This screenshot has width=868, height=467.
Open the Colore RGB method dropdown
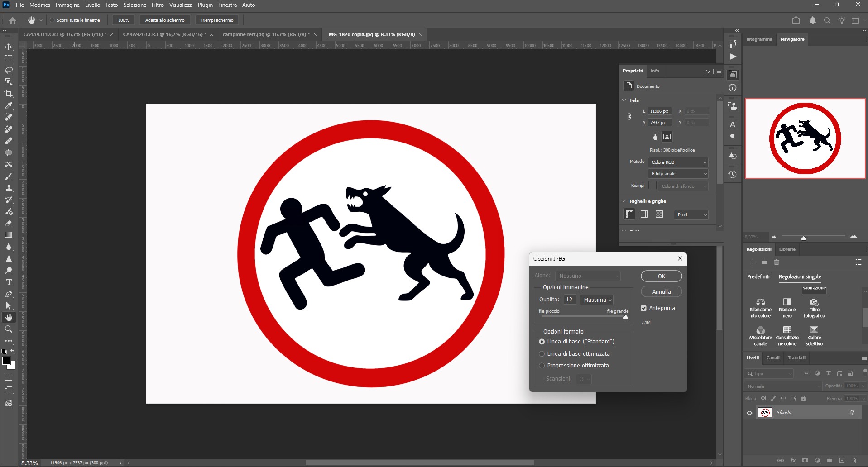click(x=678, y=162)
